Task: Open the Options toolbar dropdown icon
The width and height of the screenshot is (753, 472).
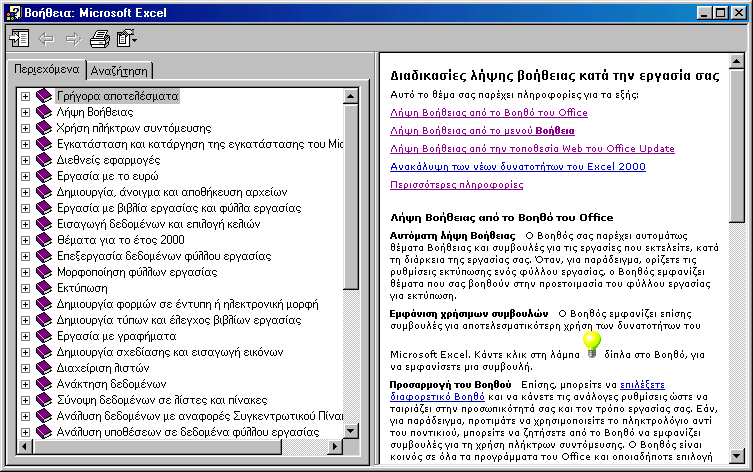Action: [x=127, y=38]
